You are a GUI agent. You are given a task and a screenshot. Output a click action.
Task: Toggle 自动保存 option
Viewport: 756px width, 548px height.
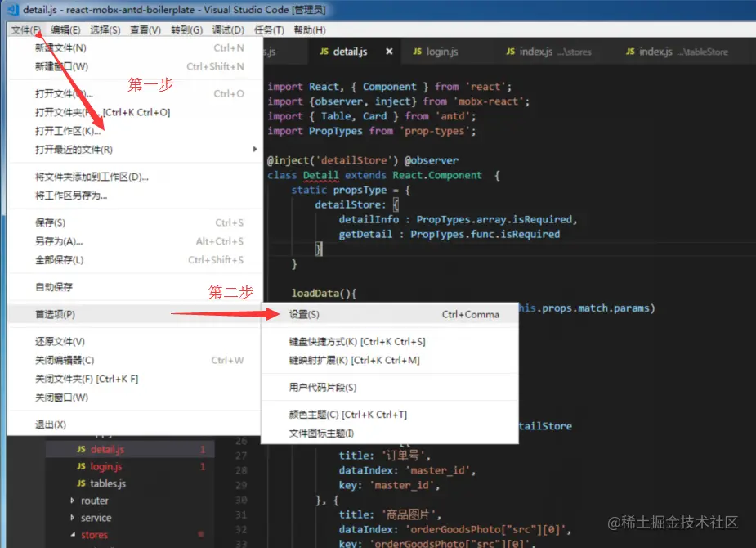(135, 287)
